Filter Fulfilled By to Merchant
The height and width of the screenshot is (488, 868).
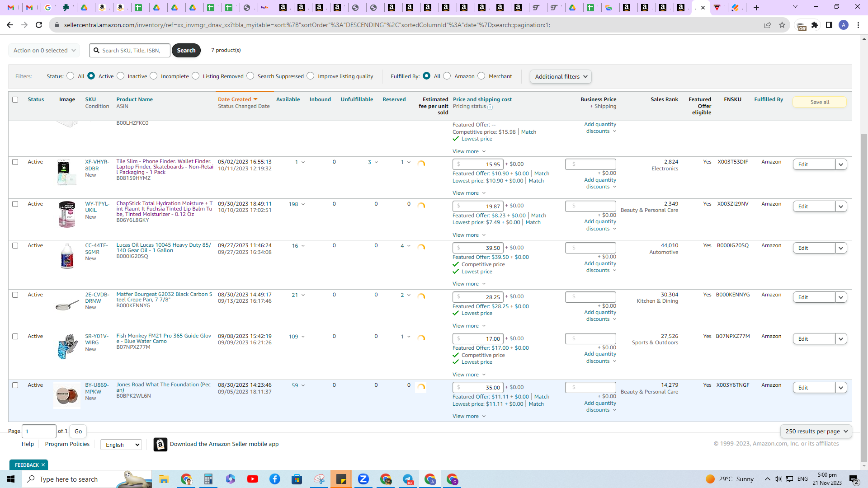(x=481, y=76)
